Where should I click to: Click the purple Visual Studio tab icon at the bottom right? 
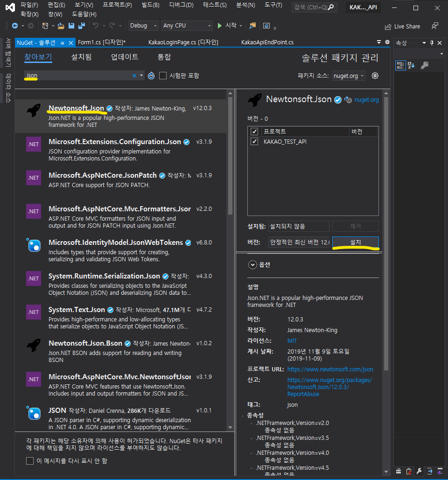440,471
